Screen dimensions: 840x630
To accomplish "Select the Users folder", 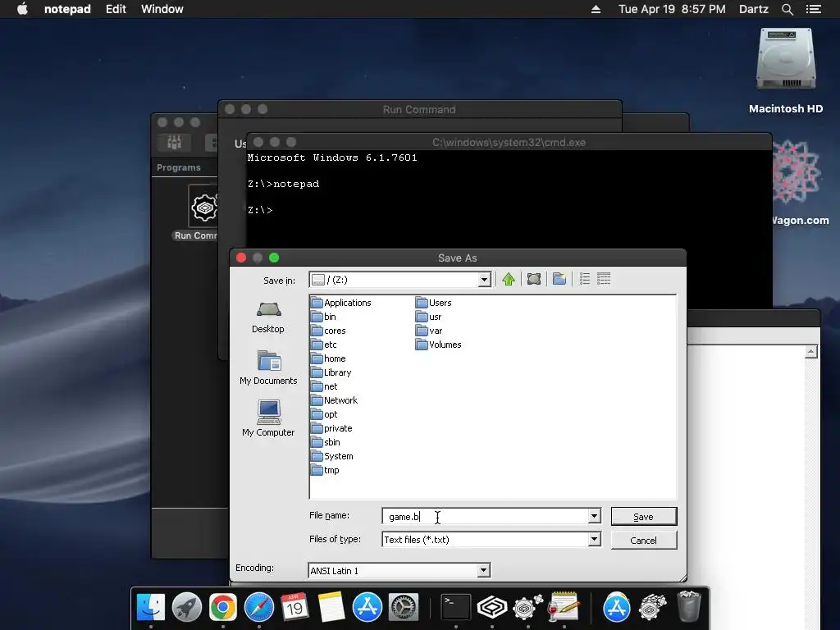I will (x=434, y=303).
